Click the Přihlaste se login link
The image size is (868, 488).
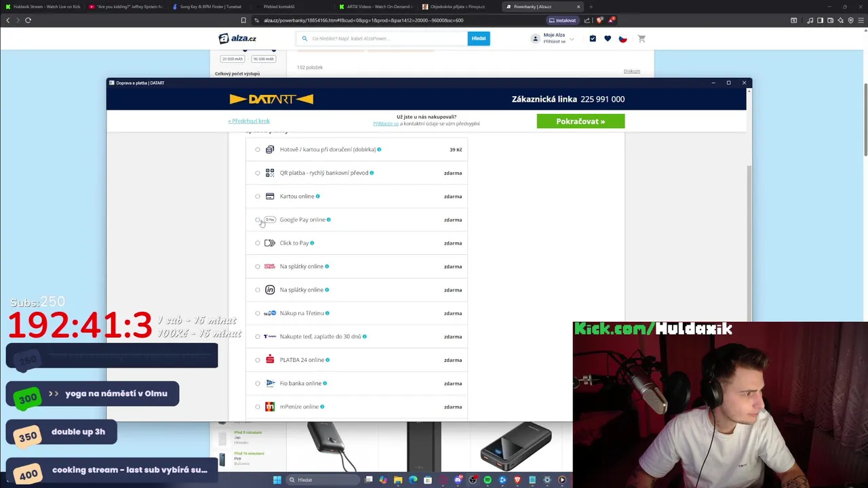386,124
